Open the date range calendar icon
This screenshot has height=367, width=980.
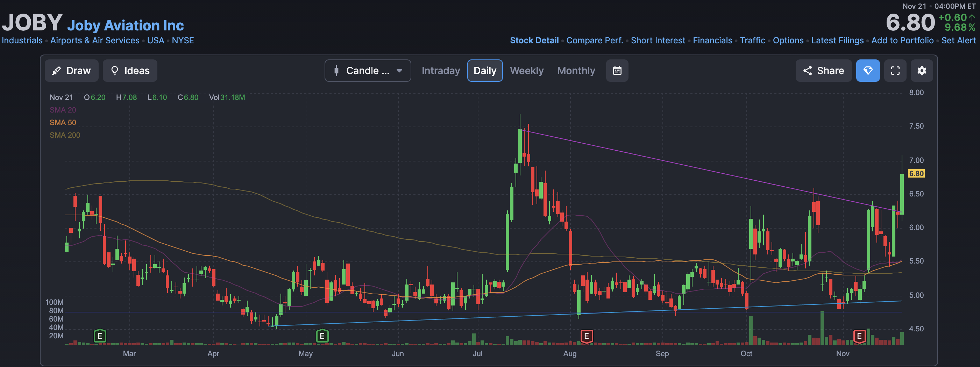[617, 71]
